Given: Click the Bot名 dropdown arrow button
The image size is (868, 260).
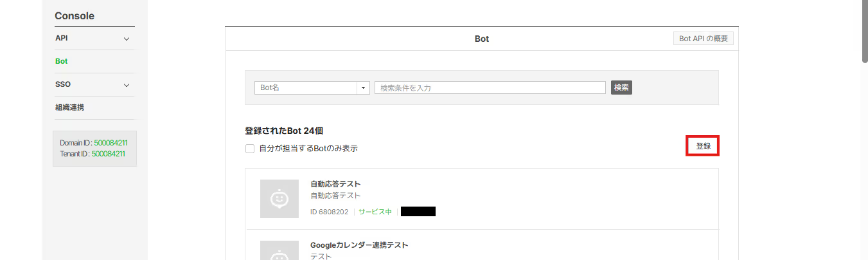Looking at the screenshot, I should [x=364, y=88].
